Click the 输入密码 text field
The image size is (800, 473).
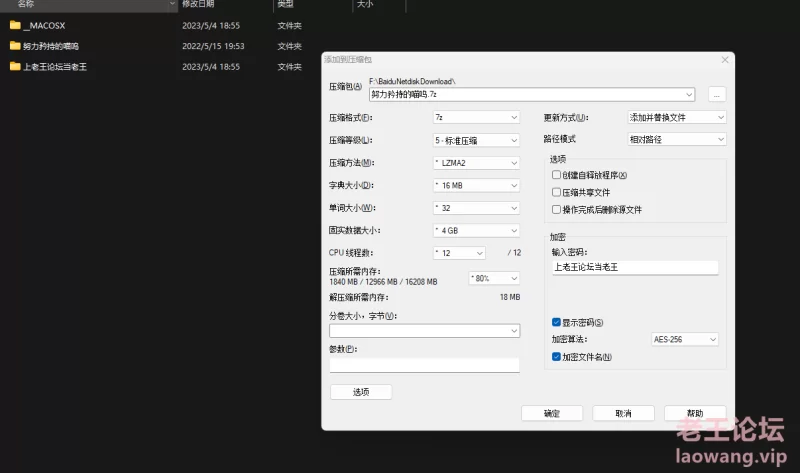tap(634, 268)
